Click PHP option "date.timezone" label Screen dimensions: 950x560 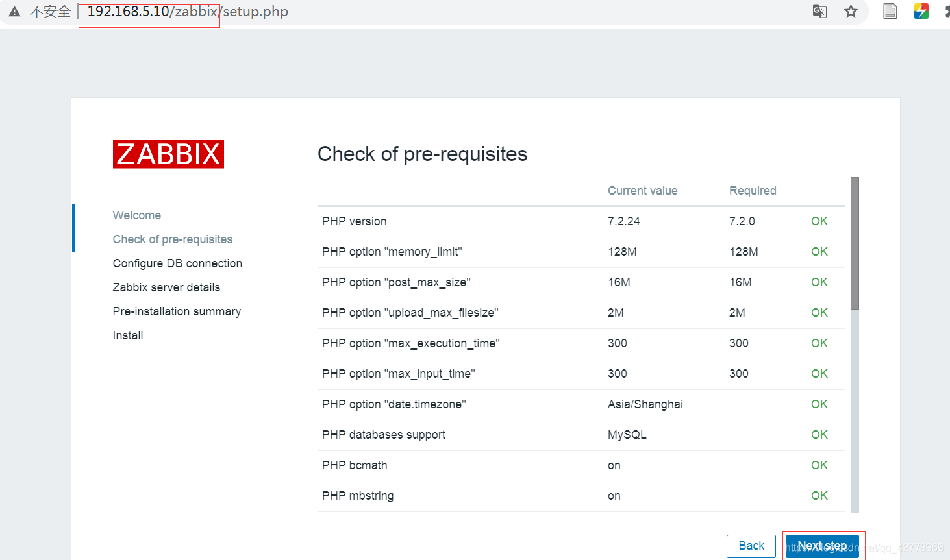point(394,404)
